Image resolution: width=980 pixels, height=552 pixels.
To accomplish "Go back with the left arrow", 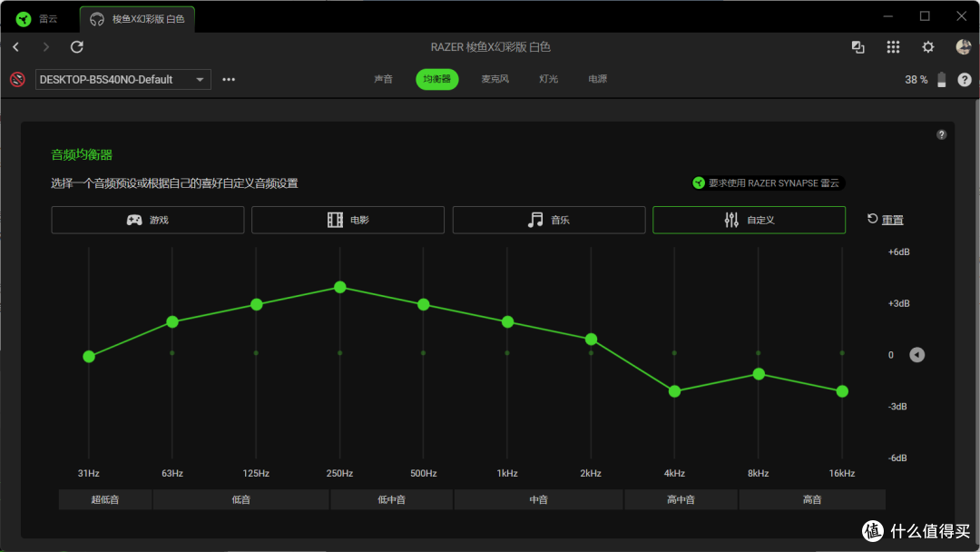I will point(16,47).
